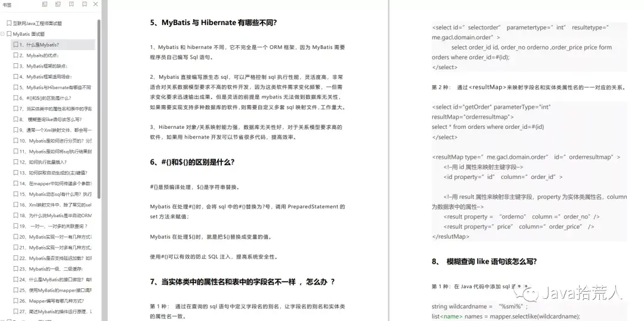Click bookmark icon for 27、简述Mybatis的插件运行原理

pos(16,312)
